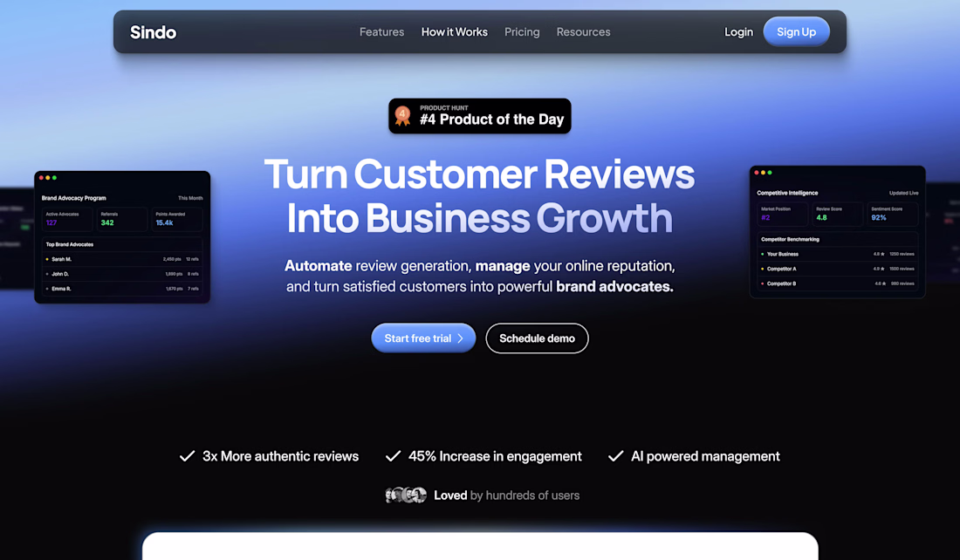The image size is (960, 560).
Task: Open the Features nav item
Action: coord(381,31)
